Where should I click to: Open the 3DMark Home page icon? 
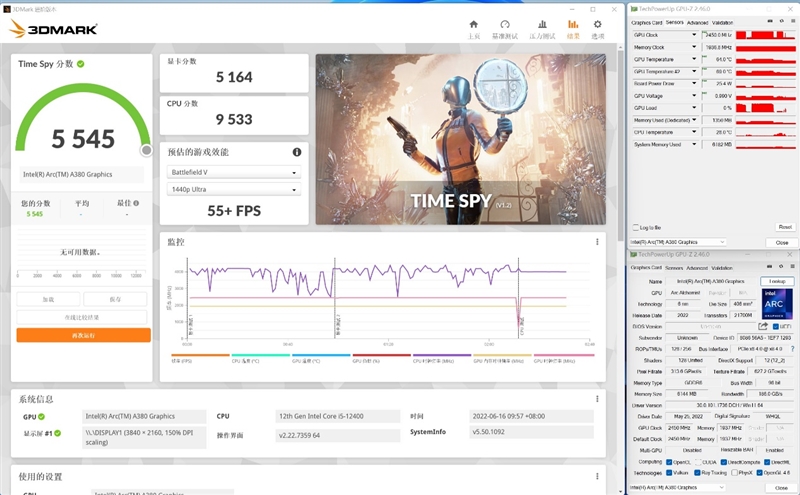[x=474, y=26]
